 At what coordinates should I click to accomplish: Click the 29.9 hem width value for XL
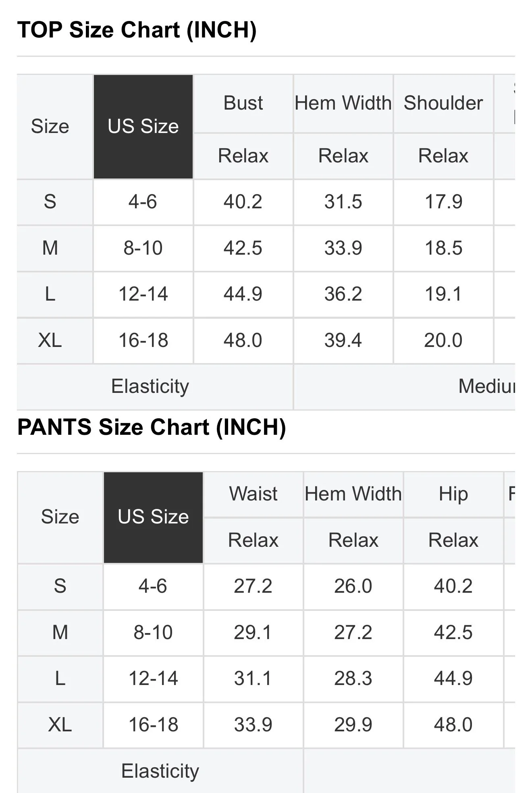click(x=353, y=725)
